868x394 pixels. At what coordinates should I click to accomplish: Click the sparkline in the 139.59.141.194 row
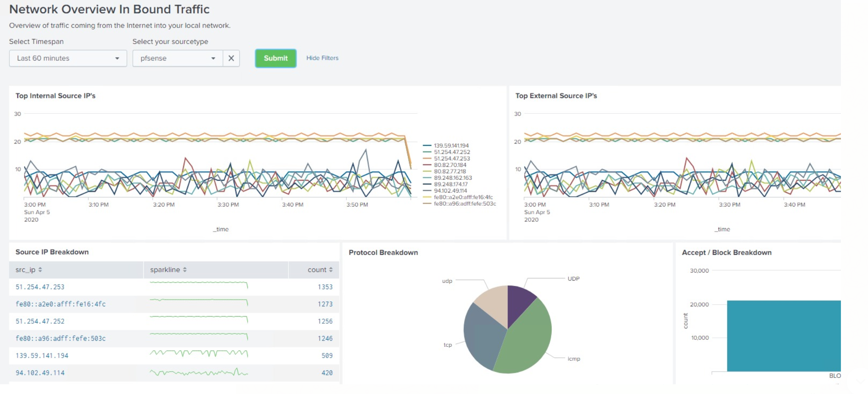(199, 353)
